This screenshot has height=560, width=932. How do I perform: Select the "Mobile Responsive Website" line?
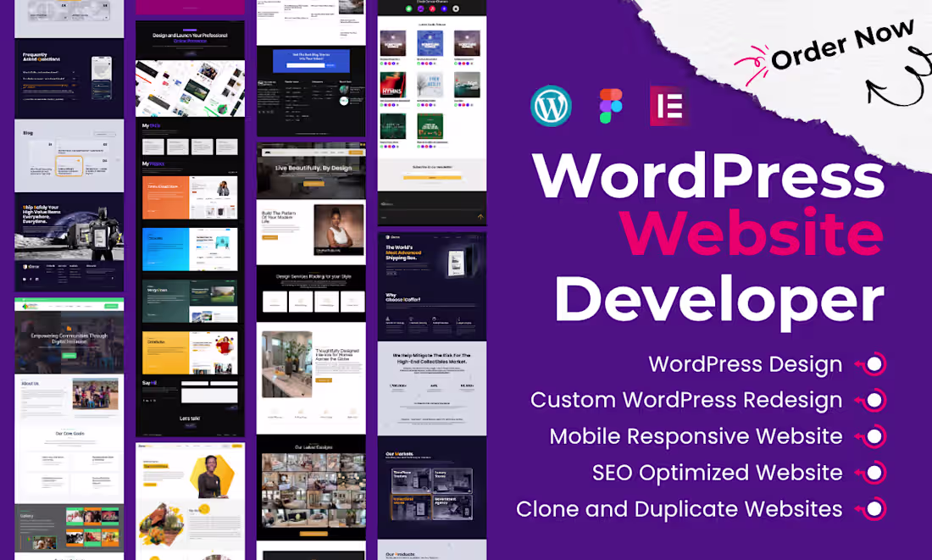[x=696, y=436]
